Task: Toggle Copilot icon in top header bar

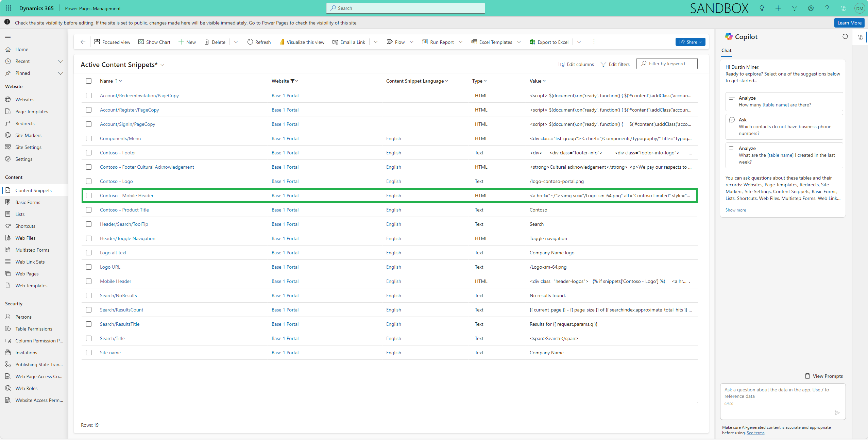Action: click(844, 8)
